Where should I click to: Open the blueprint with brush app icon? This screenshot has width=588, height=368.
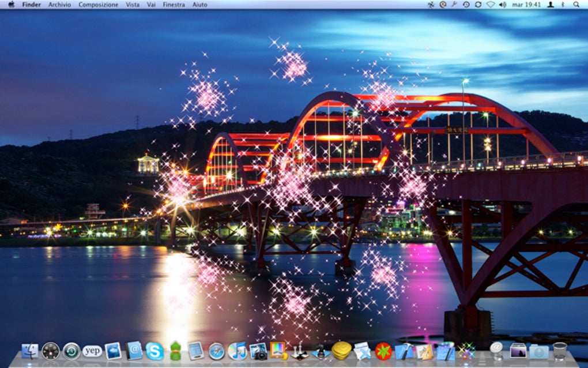tap(446, 351)
